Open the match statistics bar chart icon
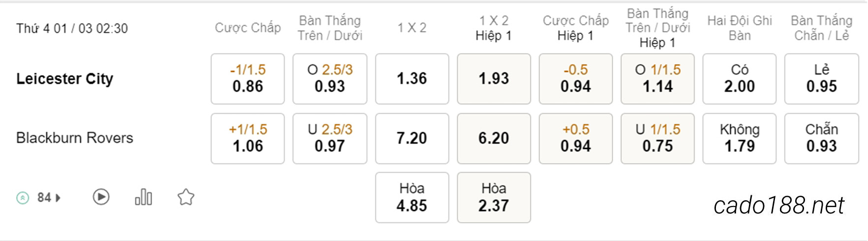This screenshot has height=241, width=868. click(x=143, y=197)
